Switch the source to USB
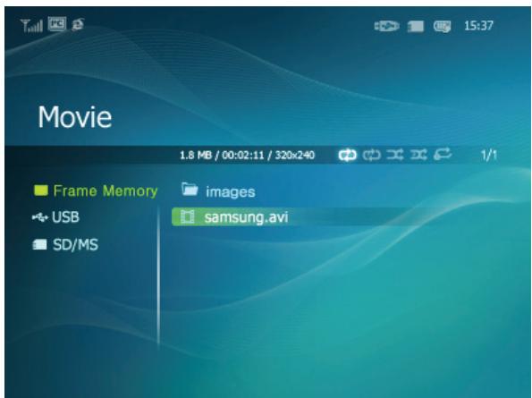532x398 pixels. pyautogui.click(x=55, y=217)
